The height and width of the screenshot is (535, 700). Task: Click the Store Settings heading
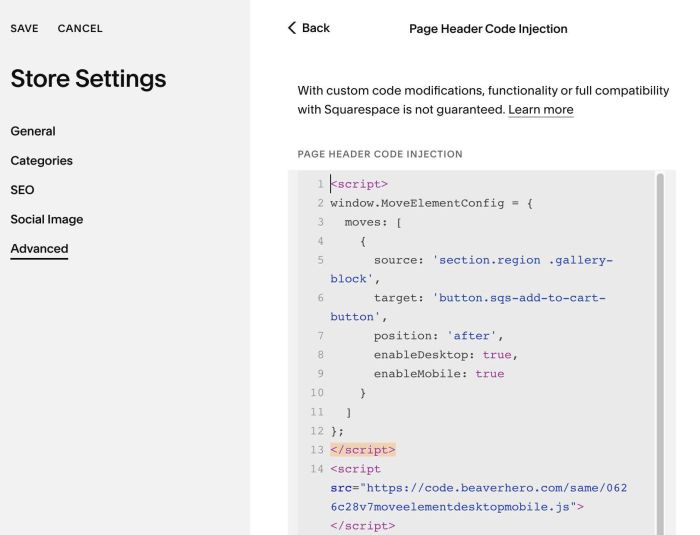pos(88,79)
